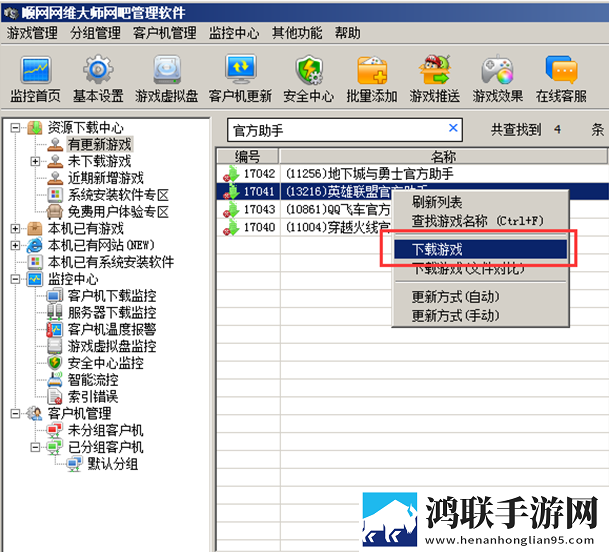This screenshot has height=552, width=609.
Task: Sort by 编号 column header
Action: click(x=247, y=156)
